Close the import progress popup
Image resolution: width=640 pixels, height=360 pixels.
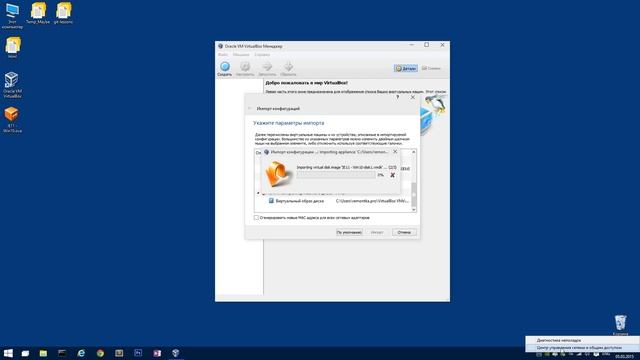(x=395, y=151)
